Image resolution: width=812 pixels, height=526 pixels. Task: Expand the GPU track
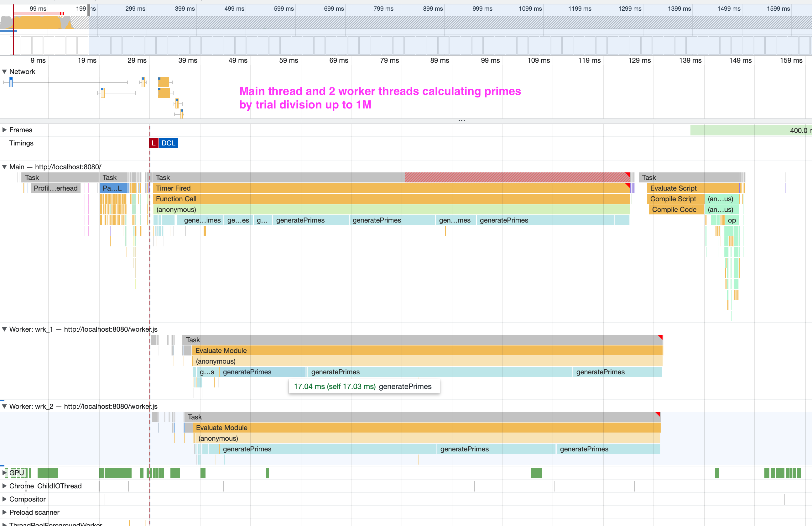[4, 473]
